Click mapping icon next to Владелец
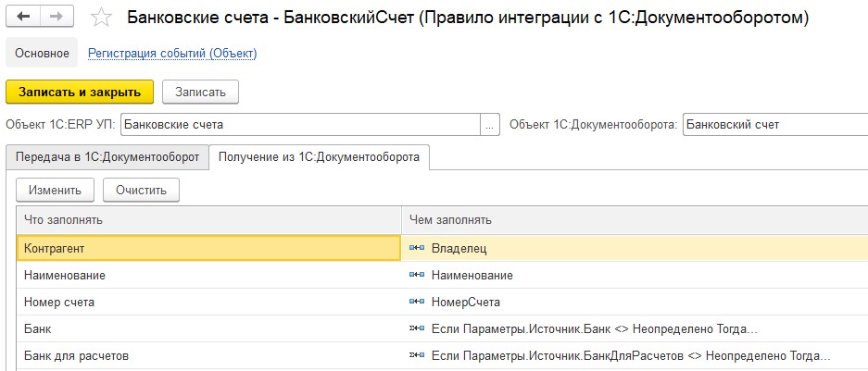Image resolution: width=868 pixels, height=371 pixels. click(x=417, y=249)
